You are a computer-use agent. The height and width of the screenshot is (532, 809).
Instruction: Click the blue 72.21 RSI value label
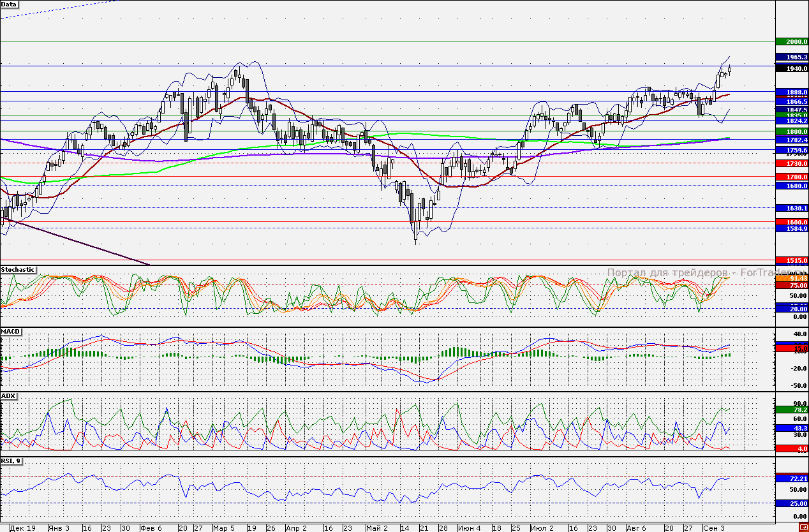[792, 478]
